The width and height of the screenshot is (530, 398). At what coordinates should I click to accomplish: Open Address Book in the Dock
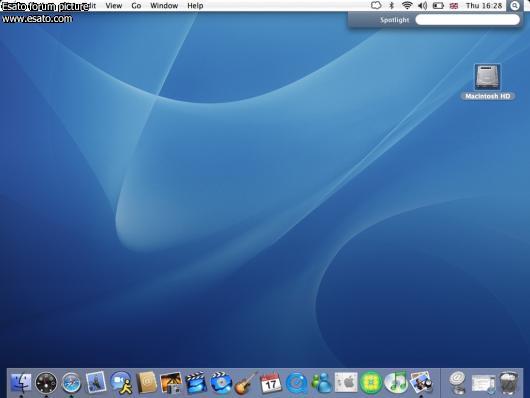(147, 383)
